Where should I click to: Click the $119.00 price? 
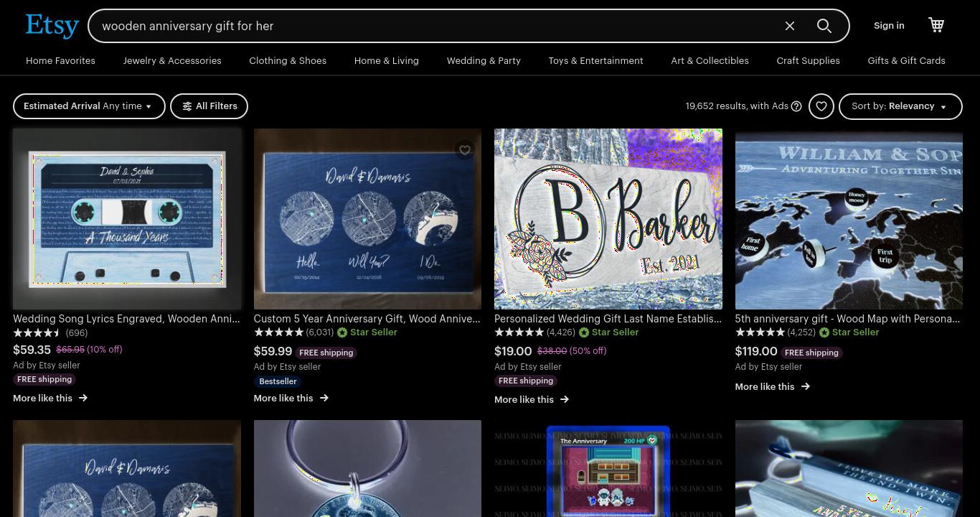[x=756, y=351]
